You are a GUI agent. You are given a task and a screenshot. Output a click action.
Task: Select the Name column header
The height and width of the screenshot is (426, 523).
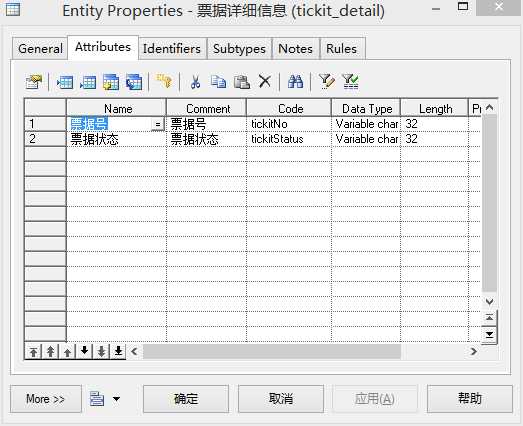point(116,108)
